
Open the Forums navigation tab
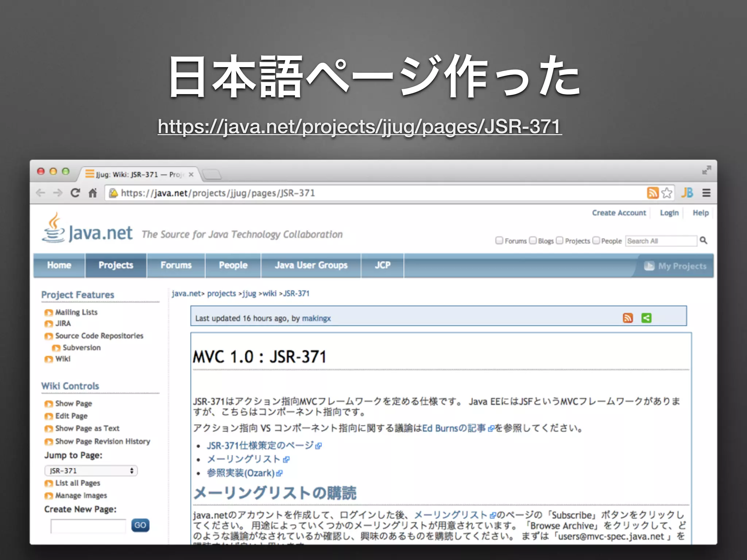(176, 265)
